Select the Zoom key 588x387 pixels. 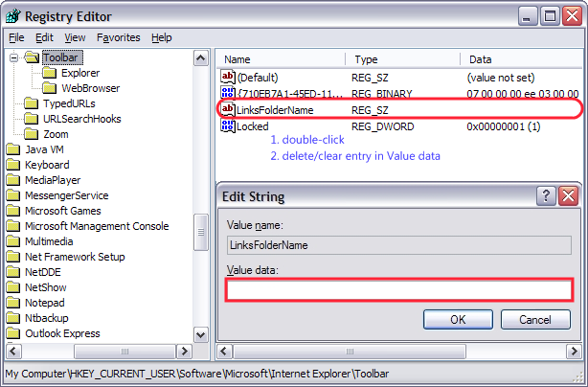point(56,134)
